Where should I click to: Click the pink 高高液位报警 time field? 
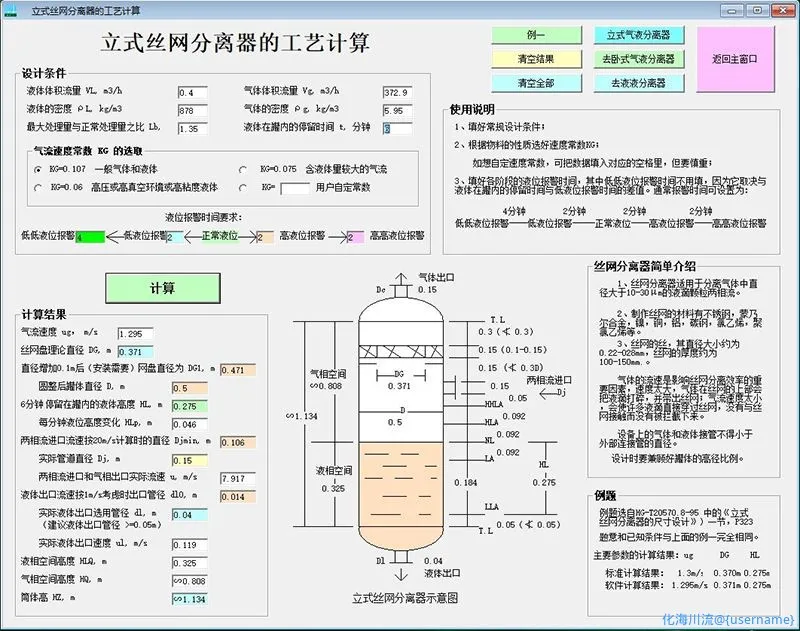(x=356, y=237)
